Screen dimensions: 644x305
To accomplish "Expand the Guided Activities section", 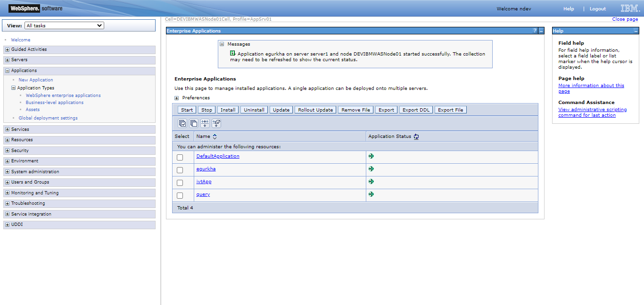I will coord(7,49).
